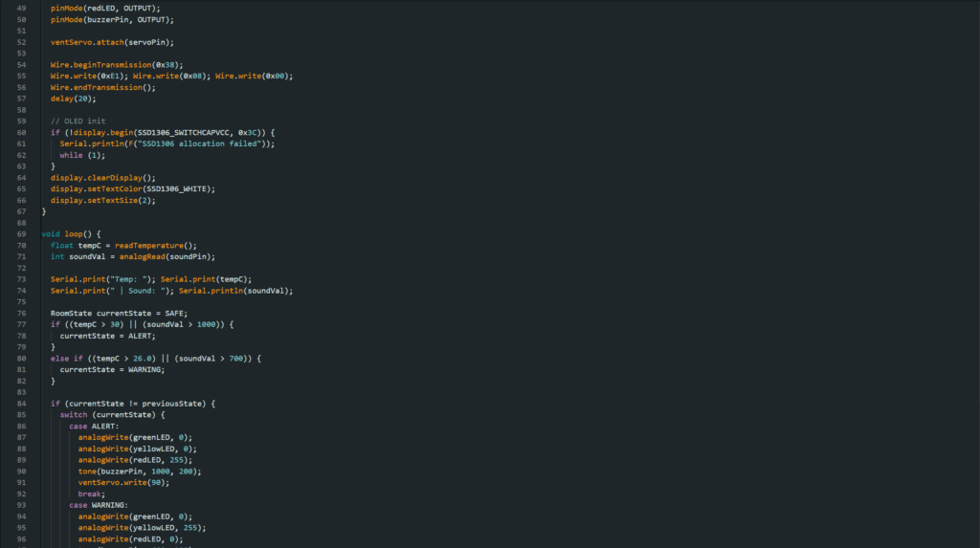Click the tone(buzzerPin, 1000, 200) call
This screenshot has width=980, height=548.
(140, 471)
